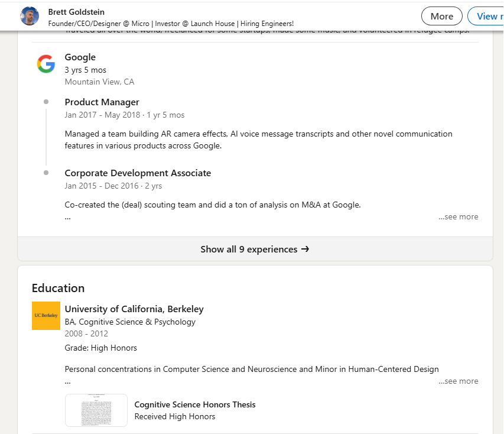
Task: Open Cognitive Science Honors Thesis thumbnail
Action: 96,410
